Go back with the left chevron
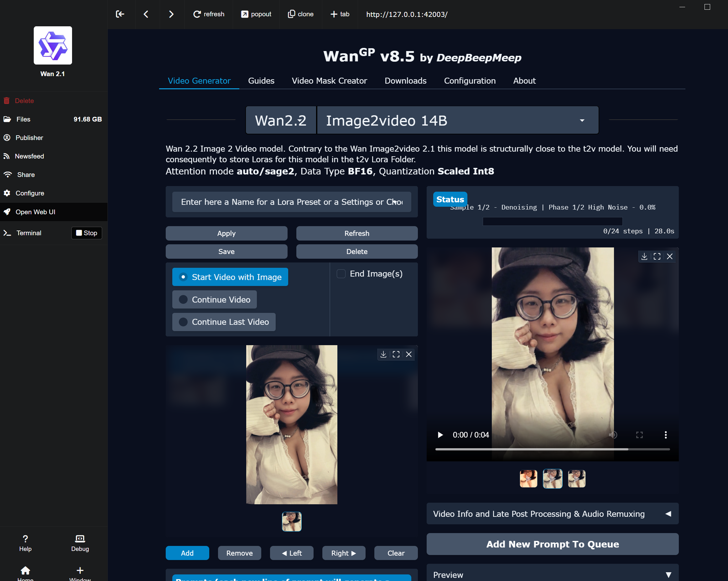 146,14
